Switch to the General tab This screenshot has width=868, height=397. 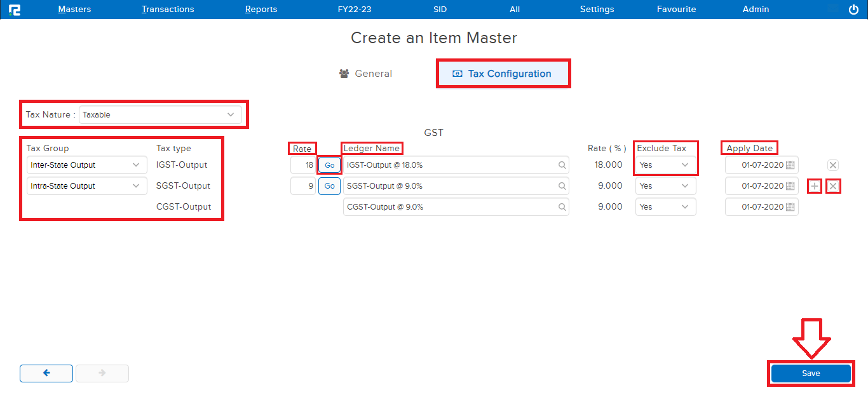click(365, 74)
